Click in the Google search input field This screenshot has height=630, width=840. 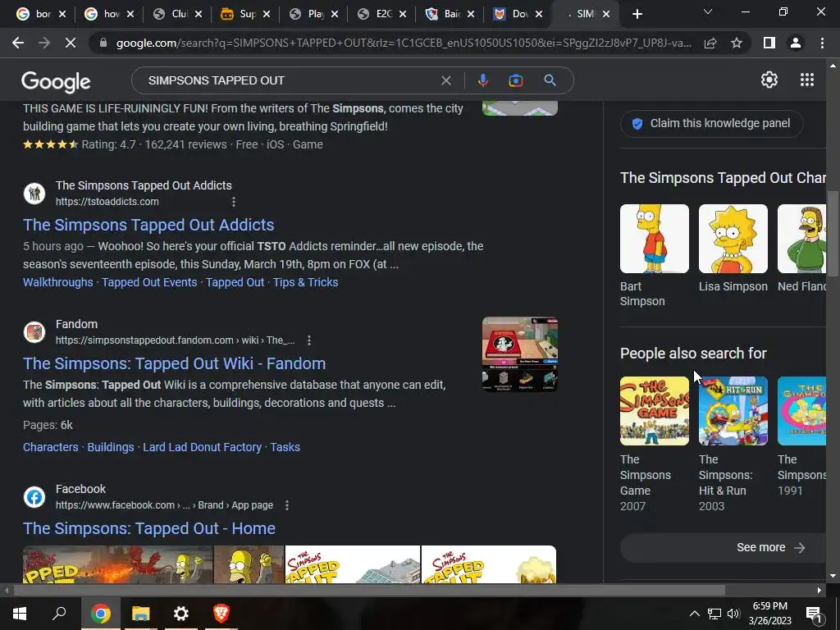[290, 80]
